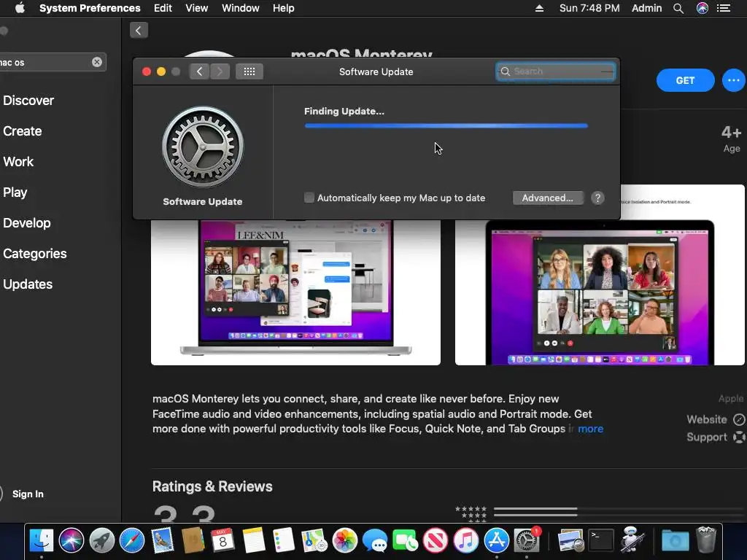Go forward in System Preferences window
747x560 pixels.
click(x=220, y=71)
